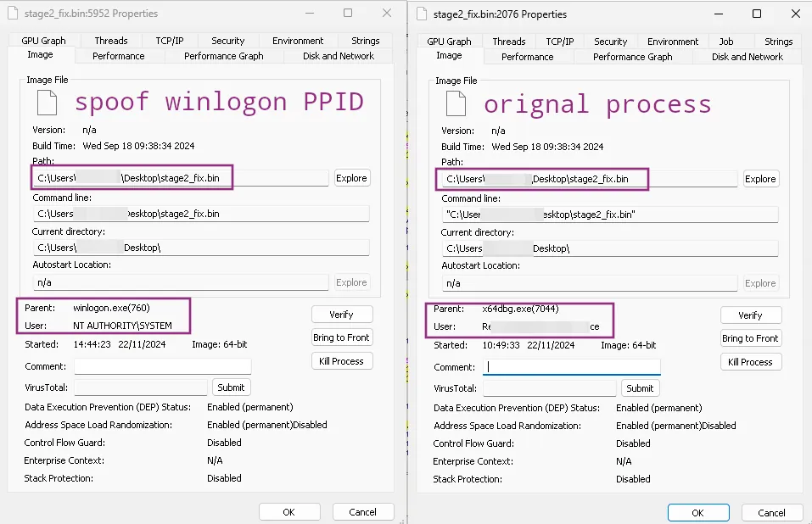Open Performance Graph tab in 2076 window

click(x=632, y=57)
